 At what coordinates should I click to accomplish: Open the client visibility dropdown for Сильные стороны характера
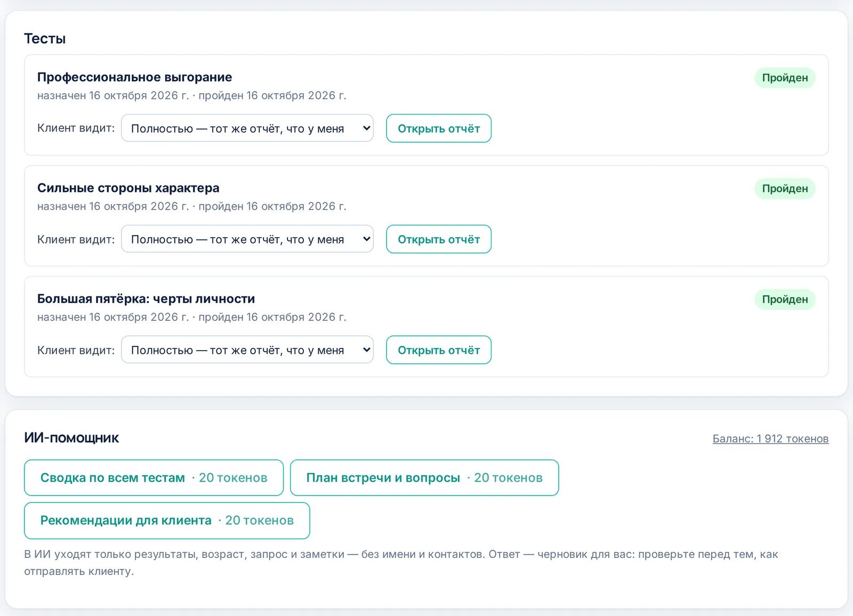pos(247,239)
